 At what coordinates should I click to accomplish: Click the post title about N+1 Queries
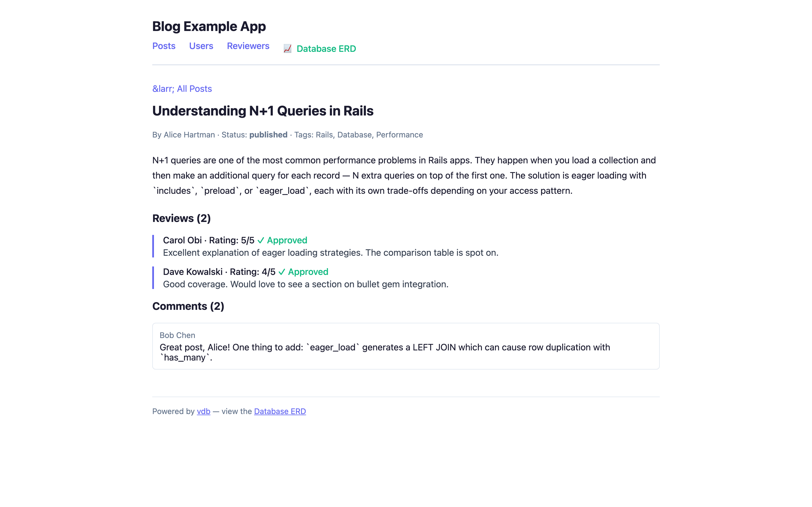click(263, 111)
